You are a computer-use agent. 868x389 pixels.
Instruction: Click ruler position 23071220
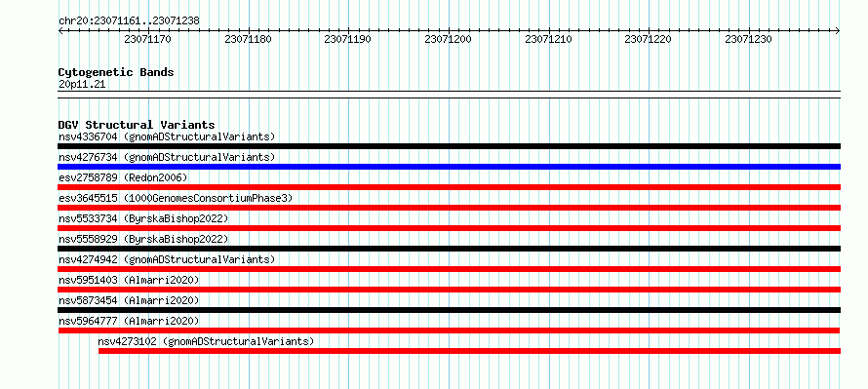coord(649,39)
